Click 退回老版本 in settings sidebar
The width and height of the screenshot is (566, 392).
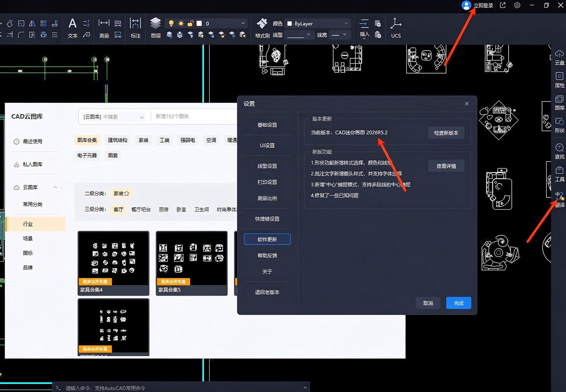(x=267, y=292)
